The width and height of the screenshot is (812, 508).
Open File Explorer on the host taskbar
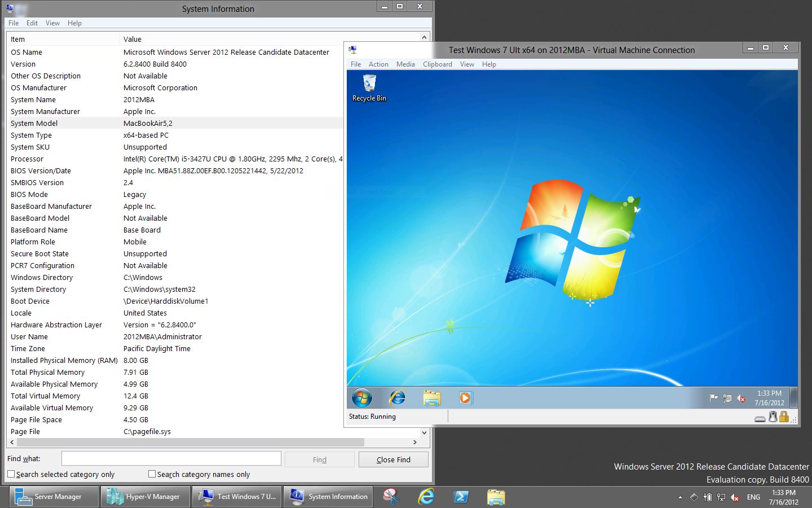[496, 497]
